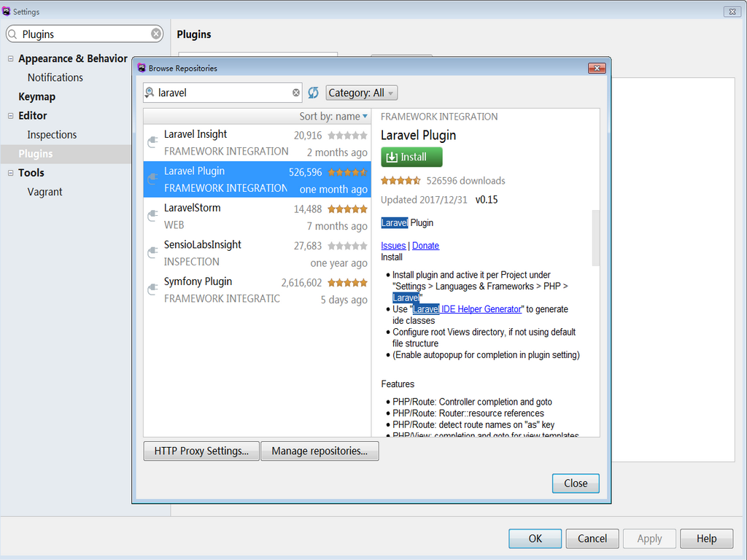Clear the Plugins search in Settings
747x560 pixels.
pos(156,34)
